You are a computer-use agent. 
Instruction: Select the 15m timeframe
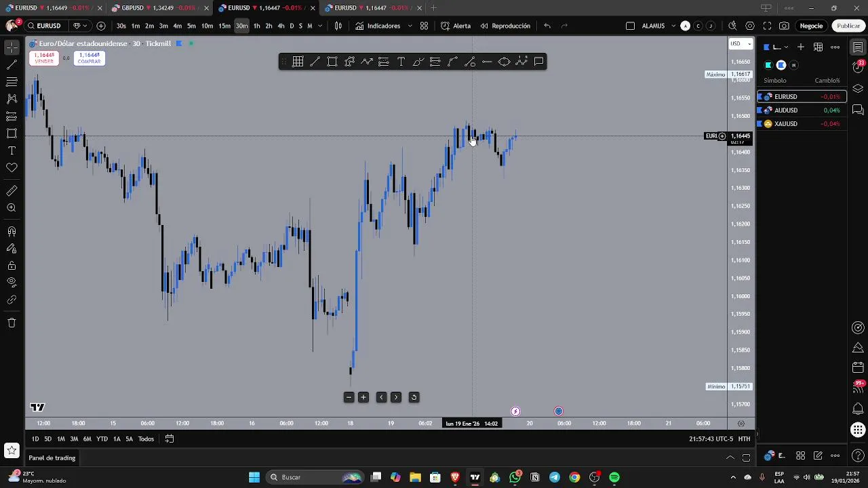pyautogui.click(x=224, y=26)
